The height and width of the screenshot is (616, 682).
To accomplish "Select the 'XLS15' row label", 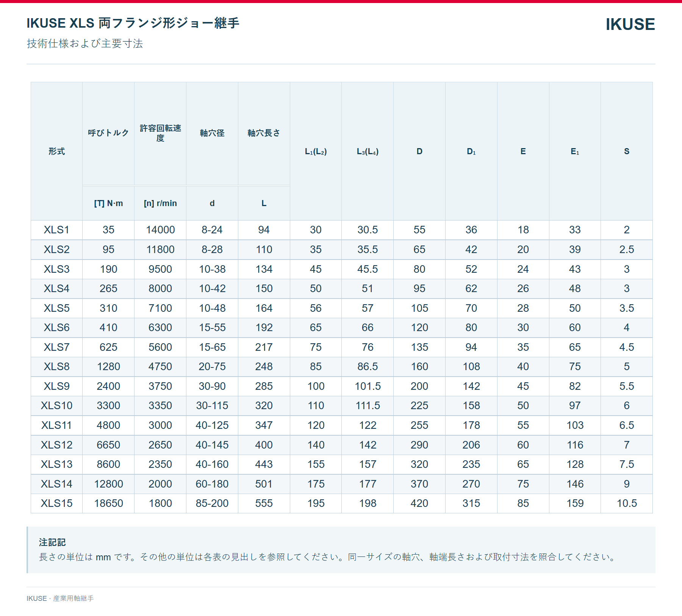I will tap(56, 503).
